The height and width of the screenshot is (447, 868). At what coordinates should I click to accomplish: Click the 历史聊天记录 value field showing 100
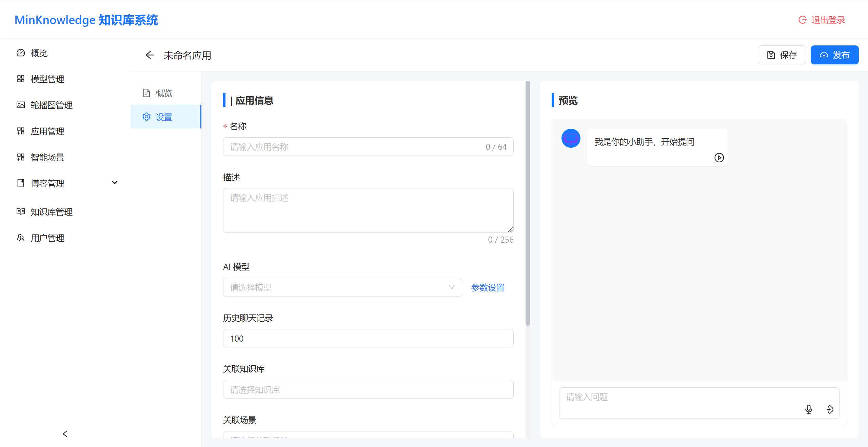(x=368, y=338)
